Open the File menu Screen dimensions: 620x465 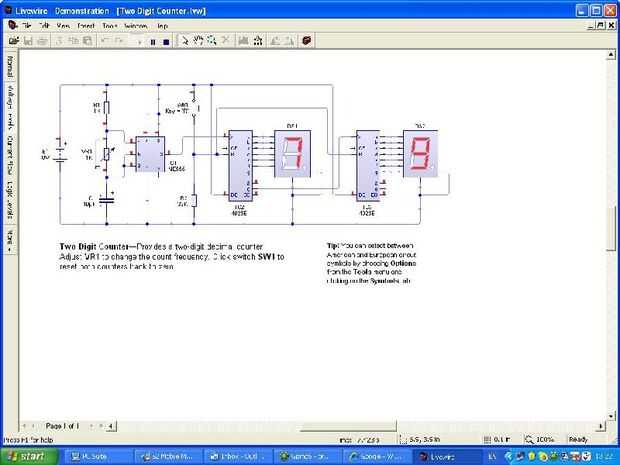26,26
